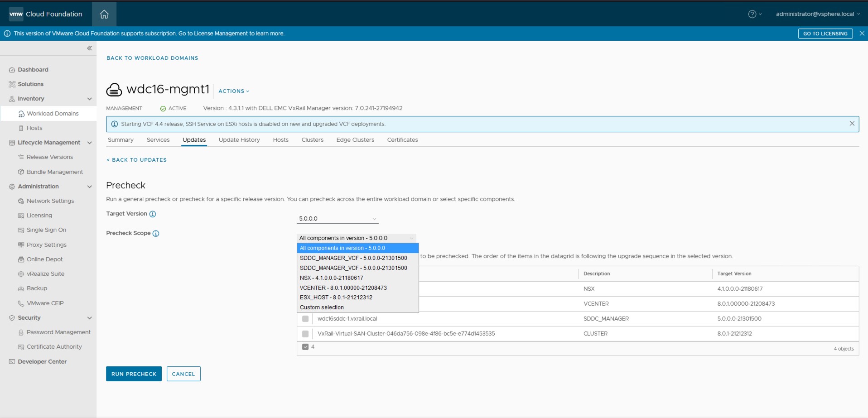
Task: Open Dashboard from the sidebar
Action: [33, 70]
